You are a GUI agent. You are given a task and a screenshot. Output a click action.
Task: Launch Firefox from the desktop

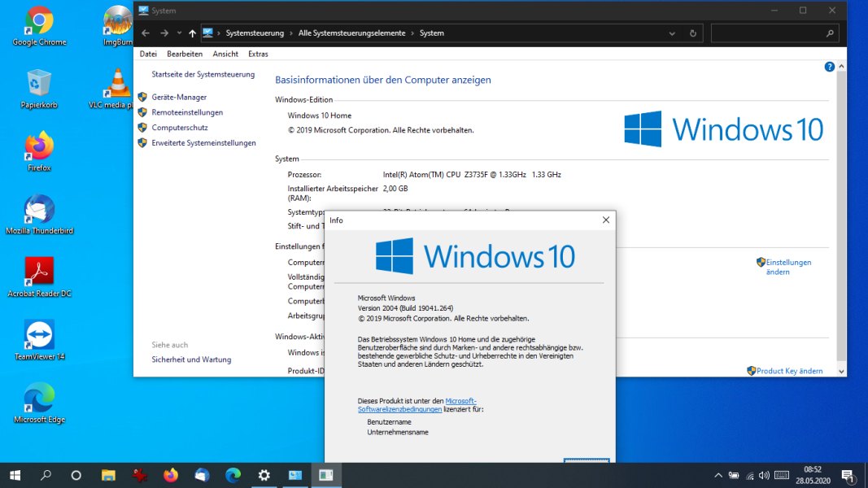coord(39,151)
